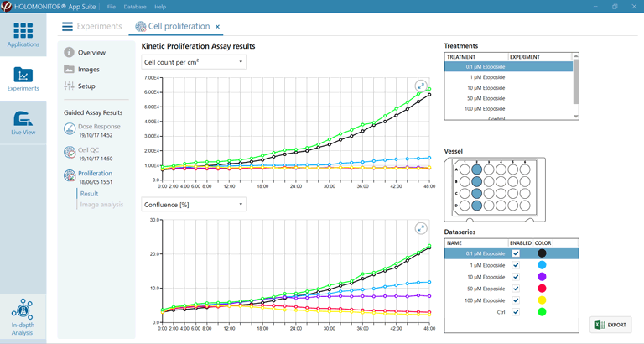This screenshot has width=644, height=344.
Task: Open In-depth Analysis icon
Action: pyautogui.click(x=23, y=316)
